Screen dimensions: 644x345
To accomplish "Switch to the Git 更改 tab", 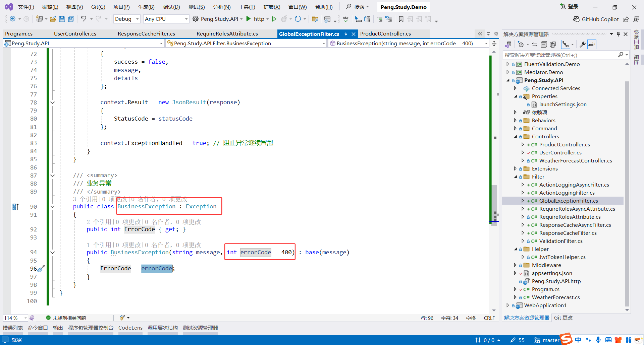I will [x=563, y=318].
